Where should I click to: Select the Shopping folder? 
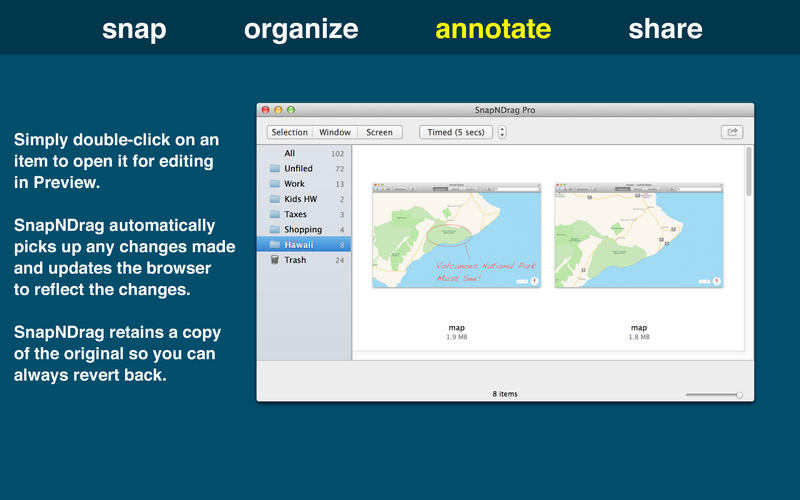pos(302,229)
